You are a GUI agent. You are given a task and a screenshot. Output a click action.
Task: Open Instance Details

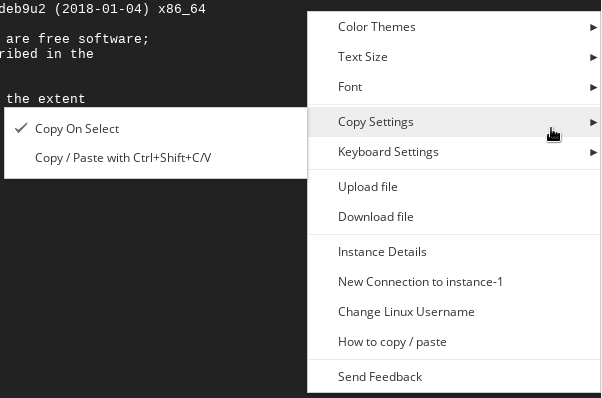tap(453, 252)
